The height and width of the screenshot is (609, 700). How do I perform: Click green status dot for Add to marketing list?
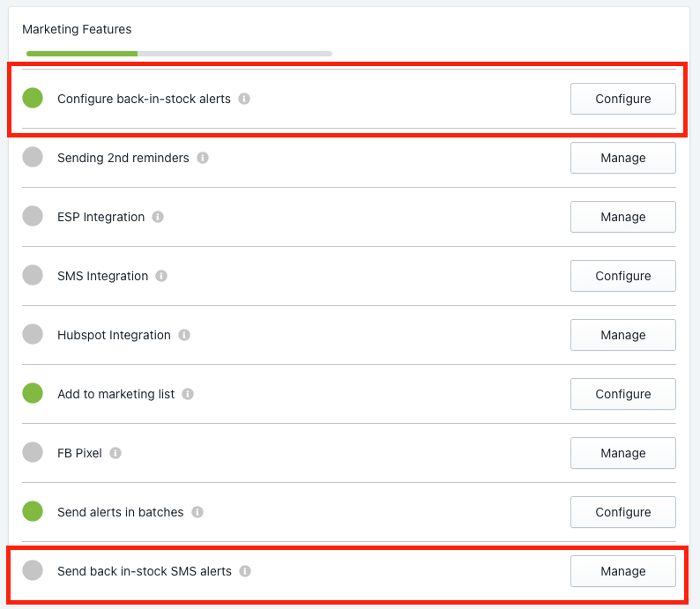33,393
